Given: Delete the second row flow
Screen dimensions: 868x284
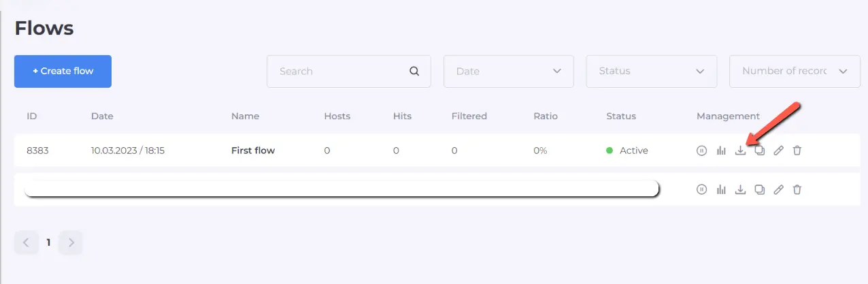Looking at the screenshot, I should [797, 189].
